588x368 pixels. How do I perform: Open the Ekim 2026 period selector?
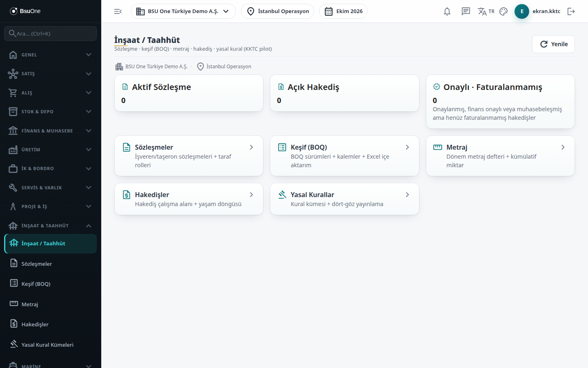(343, 11)
